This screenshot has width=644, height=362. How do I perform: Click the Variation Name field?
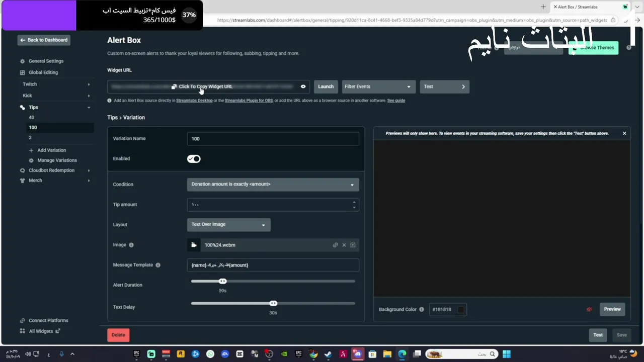(273, 139)
